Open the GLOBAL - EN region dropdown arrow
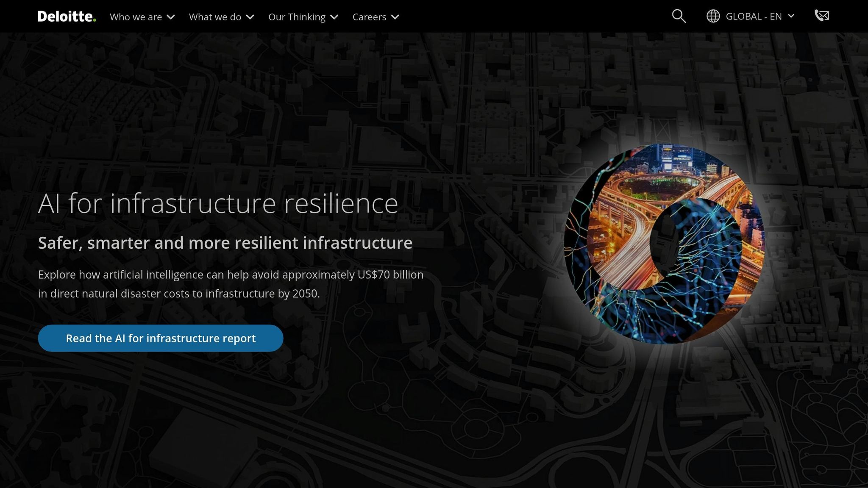Image resolution: width=868 pixels, height=488 pixels. [x=791, y=16]
